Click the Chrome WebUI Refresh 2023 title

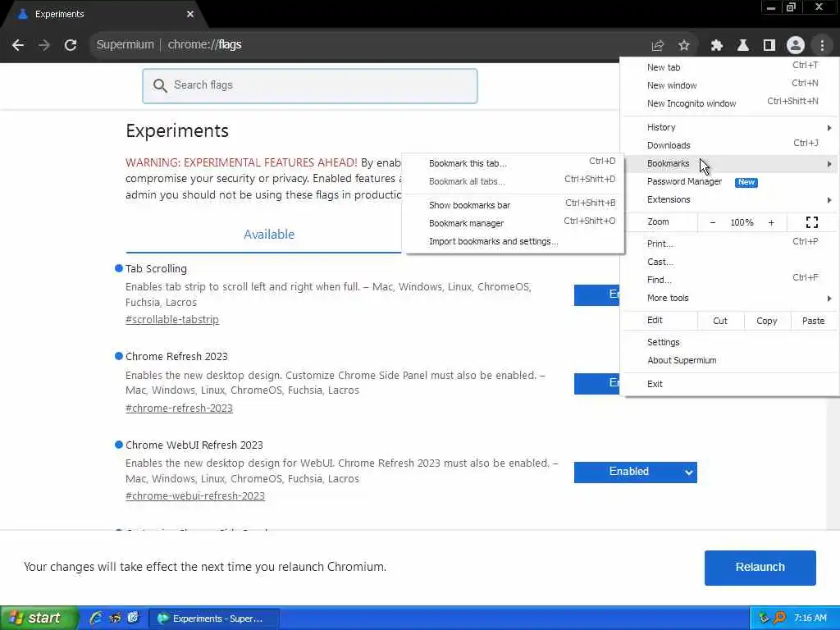click(x=194, y=445)
